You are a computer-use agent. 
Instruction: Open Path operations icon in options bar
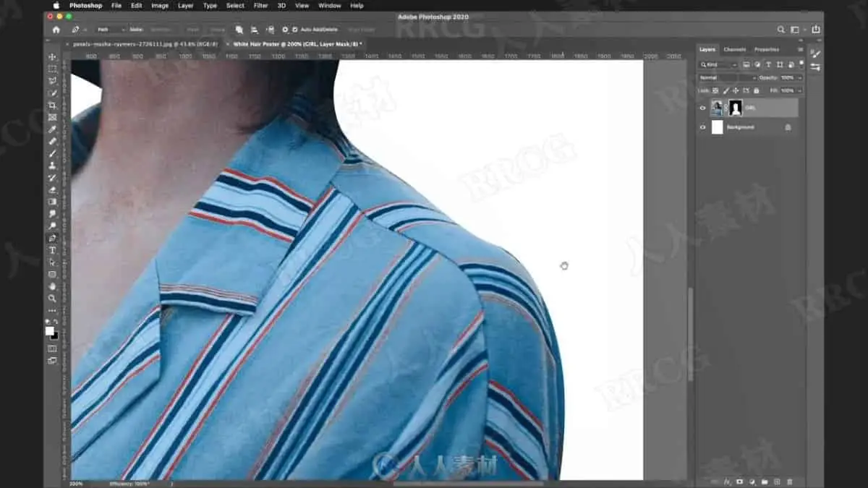(239, 30)
